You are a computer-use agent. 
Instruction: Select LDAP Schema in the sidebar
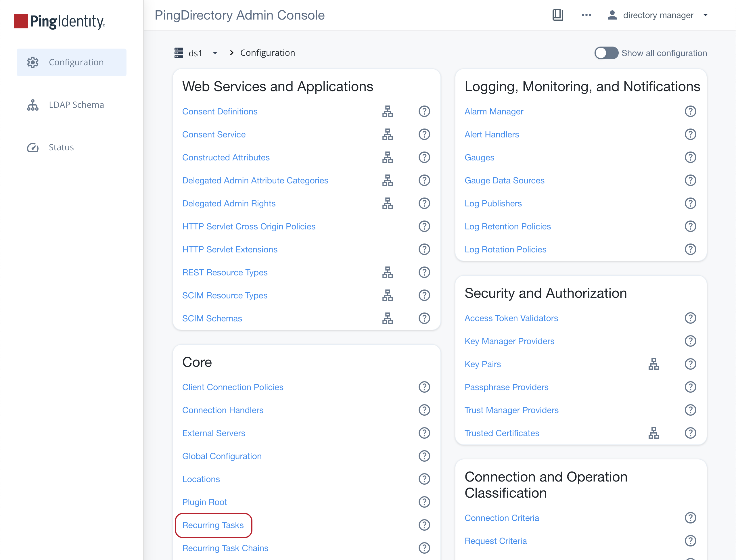[x=76, y=105]
